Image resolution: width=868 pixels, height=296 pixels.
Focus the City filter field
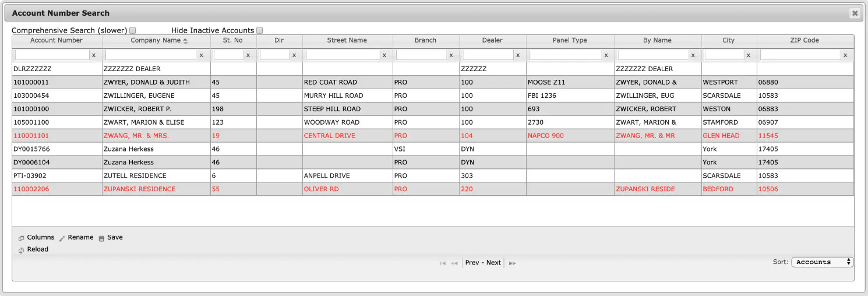pos(724,55)
